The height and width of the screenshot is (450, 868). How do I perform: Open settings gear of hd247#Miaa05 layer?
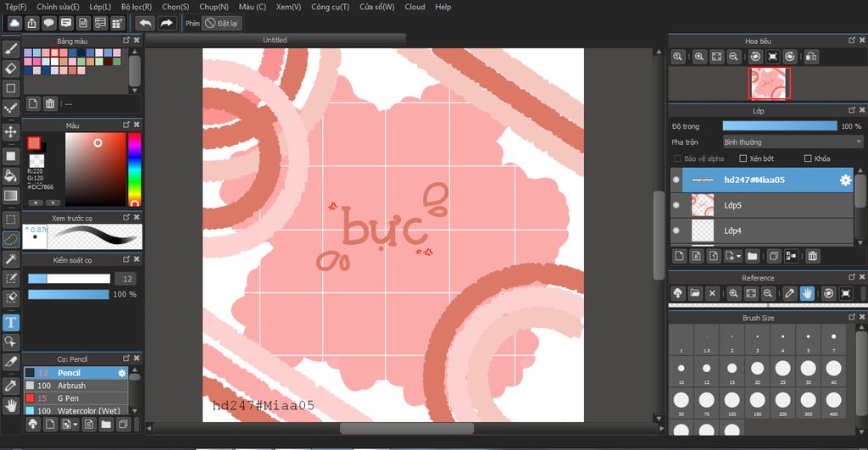pos(845,180)
